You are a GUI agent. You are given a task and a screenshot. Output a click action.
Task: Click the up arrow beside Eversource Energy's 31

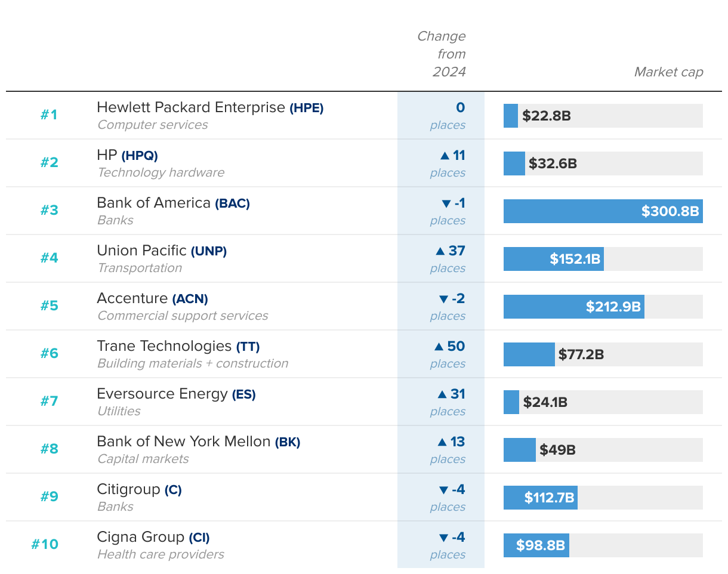click(442, 394)
